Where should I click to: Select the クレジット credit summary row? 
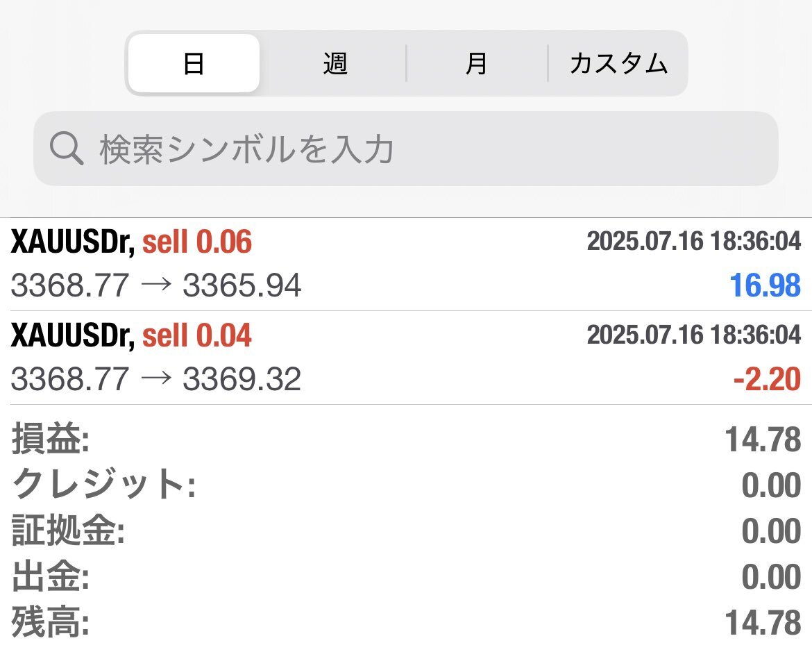(x=406, y=485)
